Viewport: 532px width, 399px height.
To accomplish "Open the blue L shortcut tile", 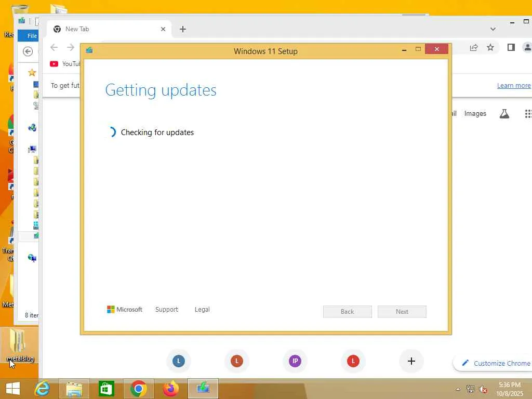I will tap(179, 361).
